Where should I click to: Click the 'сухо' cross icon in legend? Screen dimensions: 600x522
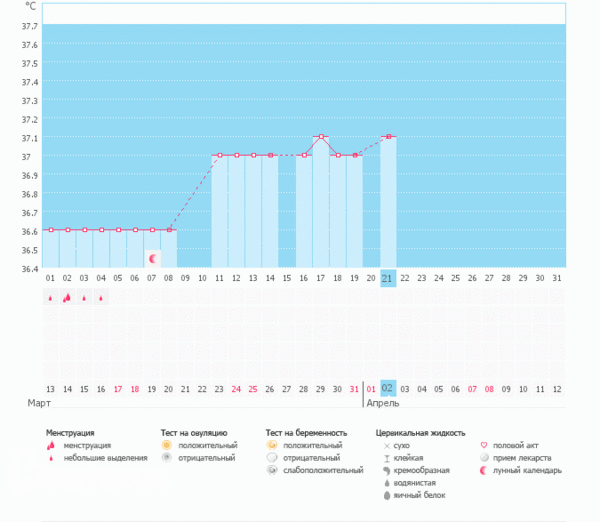[386, 445]
